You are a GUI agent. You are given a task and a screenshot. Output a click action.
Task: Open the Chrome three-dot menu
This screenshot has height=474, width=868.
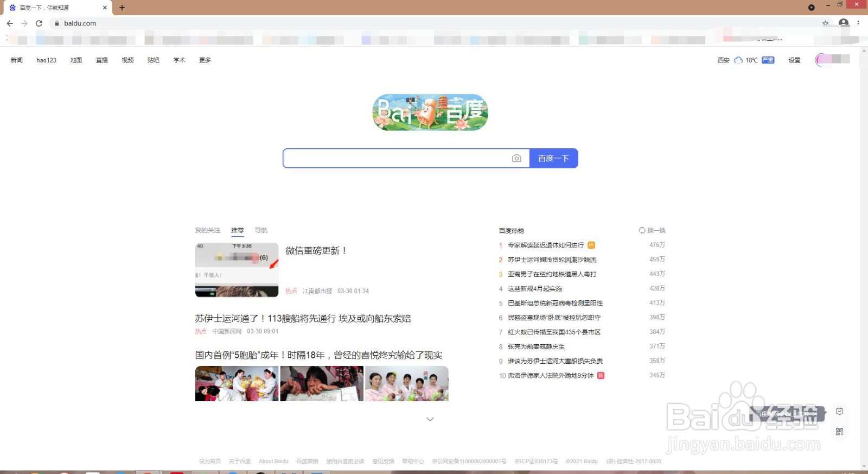click(x=858, y=23)
